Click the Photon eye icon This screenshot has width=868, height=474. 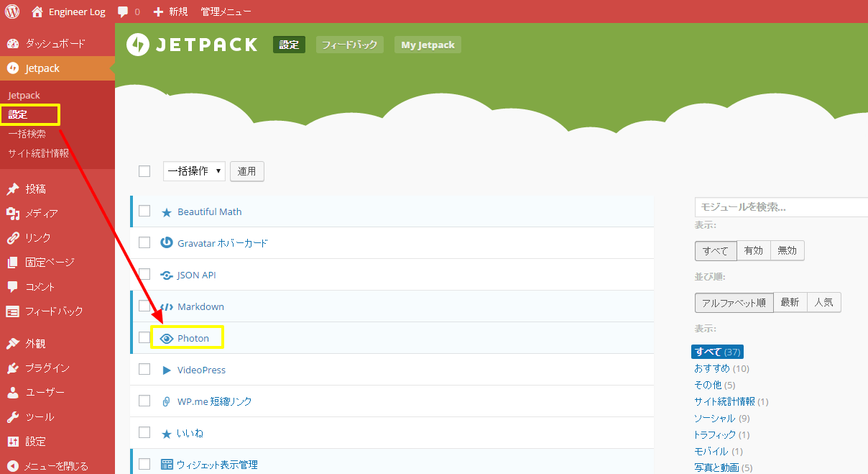tap(167, 338)
